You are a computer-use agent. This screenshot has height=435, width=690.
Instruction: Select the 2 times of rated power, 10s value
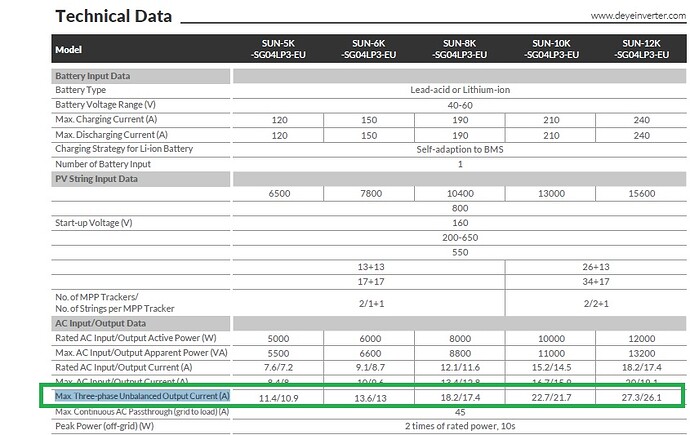(x=460, y=426)
